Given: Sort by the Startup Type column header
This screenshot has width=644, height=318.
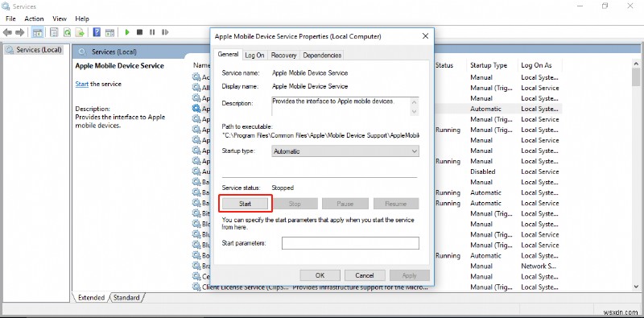Looking at the screenshot, I should [x=489, y=65].
